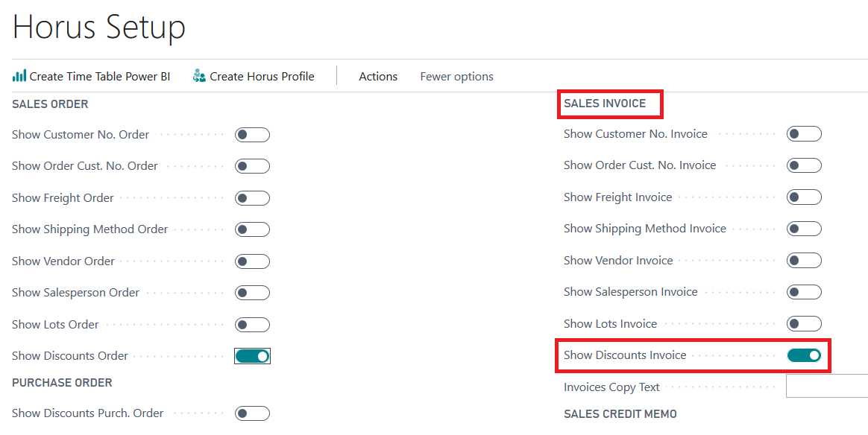Click the Show Discounts Order label

click(70, 356)
